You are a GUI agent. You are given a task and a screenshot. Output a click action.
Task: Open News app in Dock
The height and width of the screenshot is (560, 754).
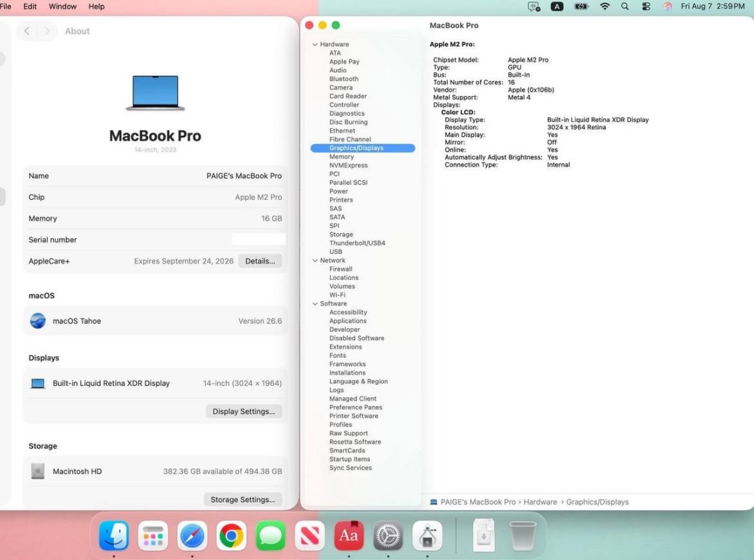310,536
